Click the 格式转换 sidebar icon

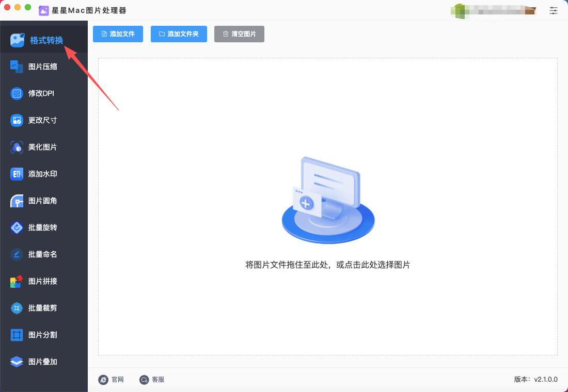click(x=18, y=40)
